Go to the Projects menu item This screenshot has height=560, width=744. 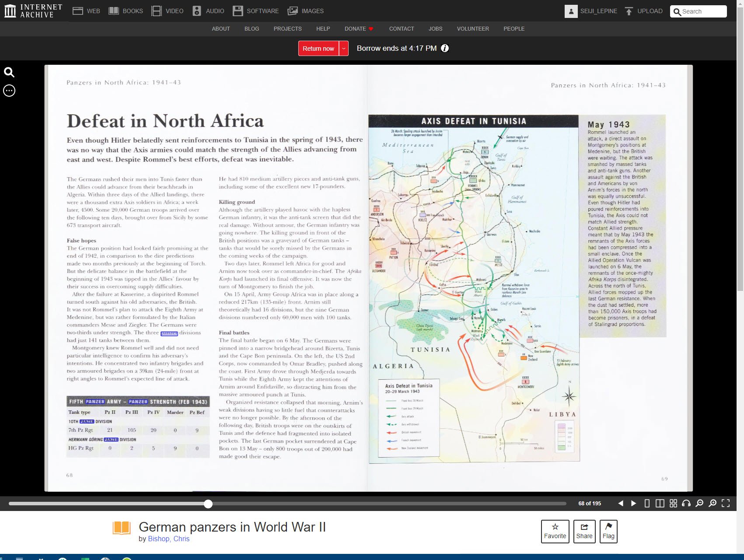point(287,29)
